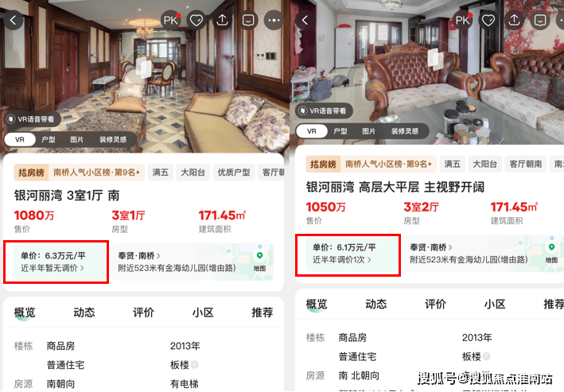The height and width of the screenshot is (392, 564).
Task: Expand 近半年暂无调价 price details
Action: click(x=53, y=268)
